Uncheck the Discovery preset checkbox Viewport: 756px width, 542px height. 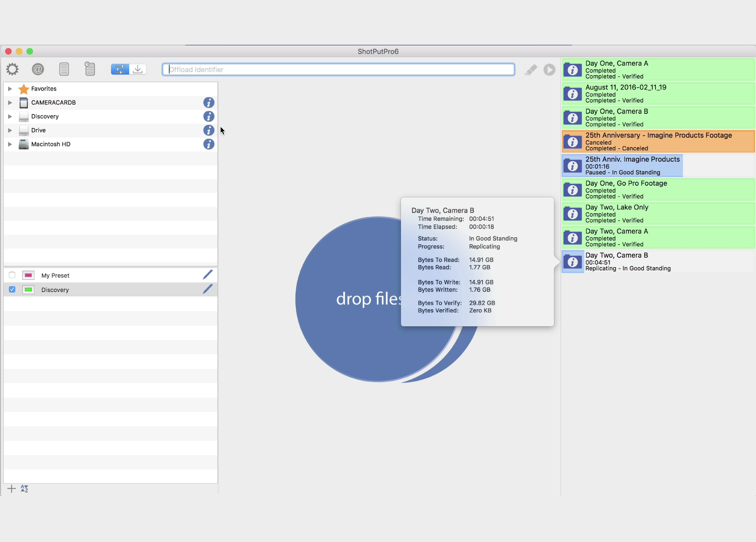tap(12, 290)
